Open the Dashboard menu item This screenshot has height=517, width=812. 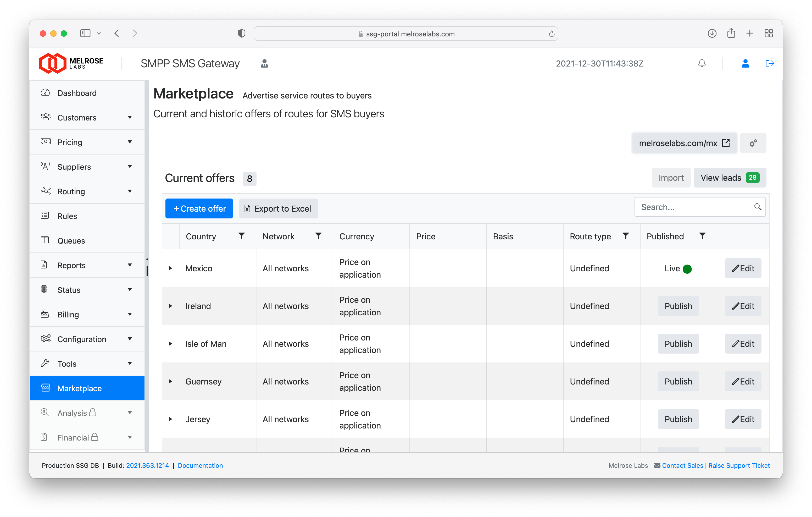(x=77, y=93)
